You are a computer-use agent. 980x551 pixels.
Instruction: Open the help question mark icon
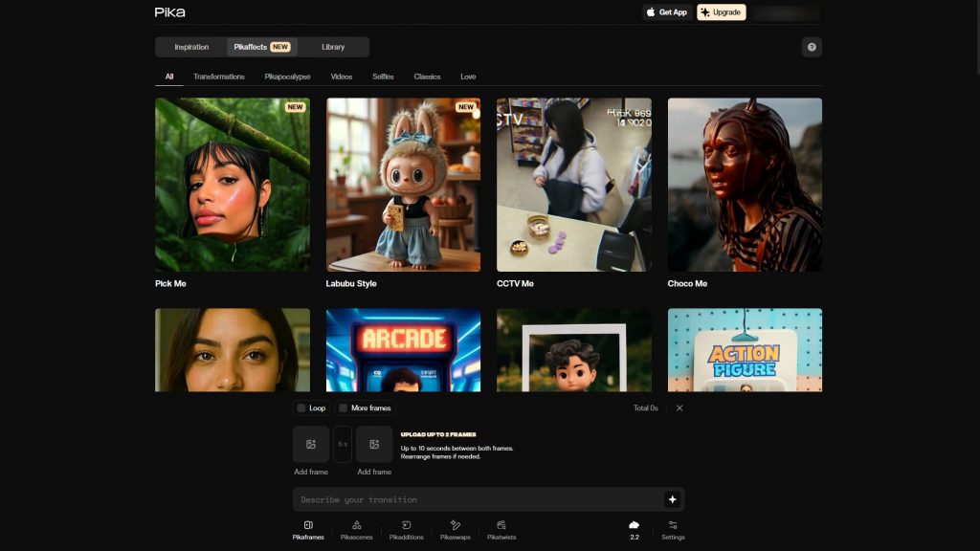pos(812,47)
